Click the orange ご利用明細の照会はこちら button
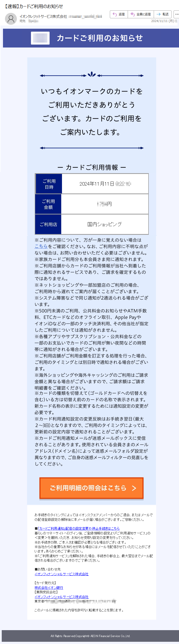Image resolution: width=179 pixels, height=644 pixels. 91,488
